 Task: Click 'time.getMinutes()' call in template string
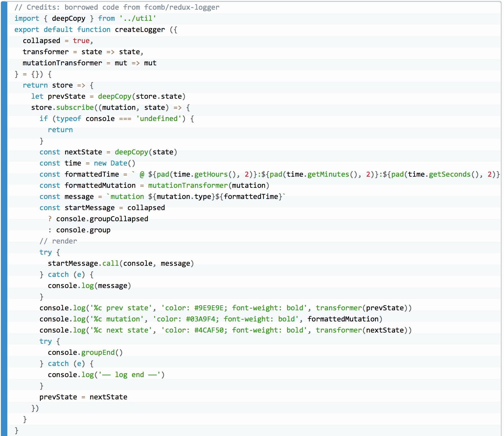pyautogui.click(x=322, y=174)
